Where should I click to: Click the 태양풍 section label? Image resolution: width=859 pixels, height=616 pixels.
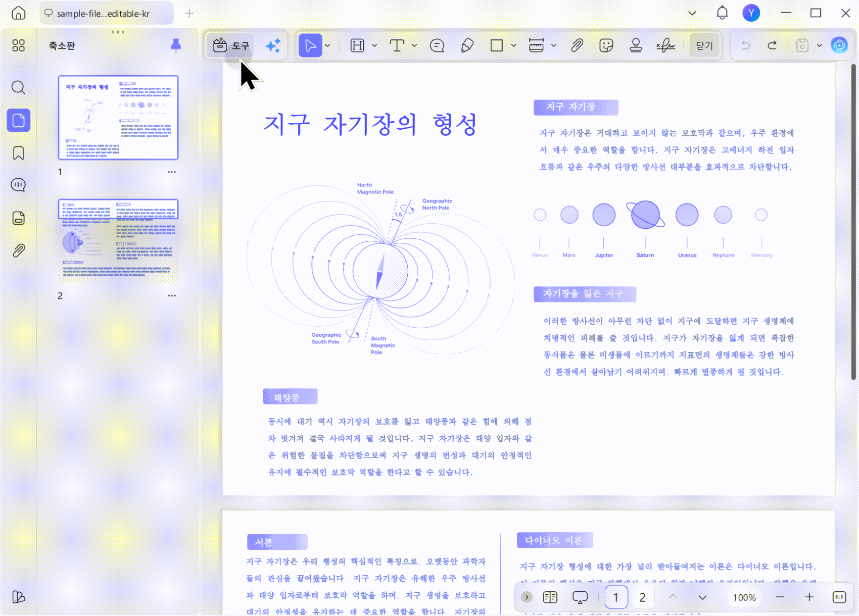(290, 397)
